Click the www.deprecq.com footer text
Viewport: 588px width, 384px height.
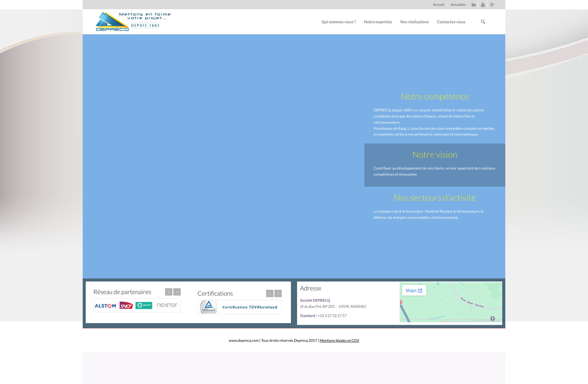(243, 341)
